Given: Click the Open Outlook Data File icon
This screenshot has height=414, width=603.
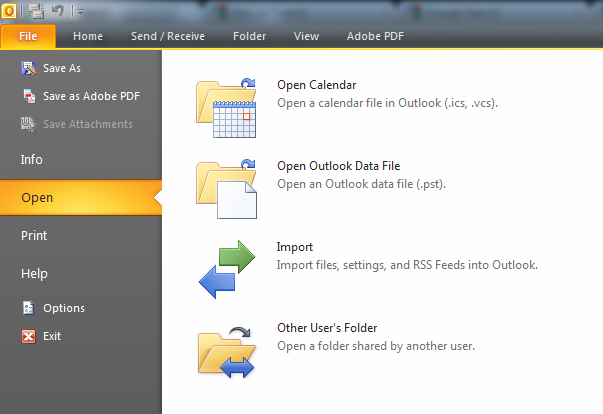Looking at the screenshot, I should 226,189.
